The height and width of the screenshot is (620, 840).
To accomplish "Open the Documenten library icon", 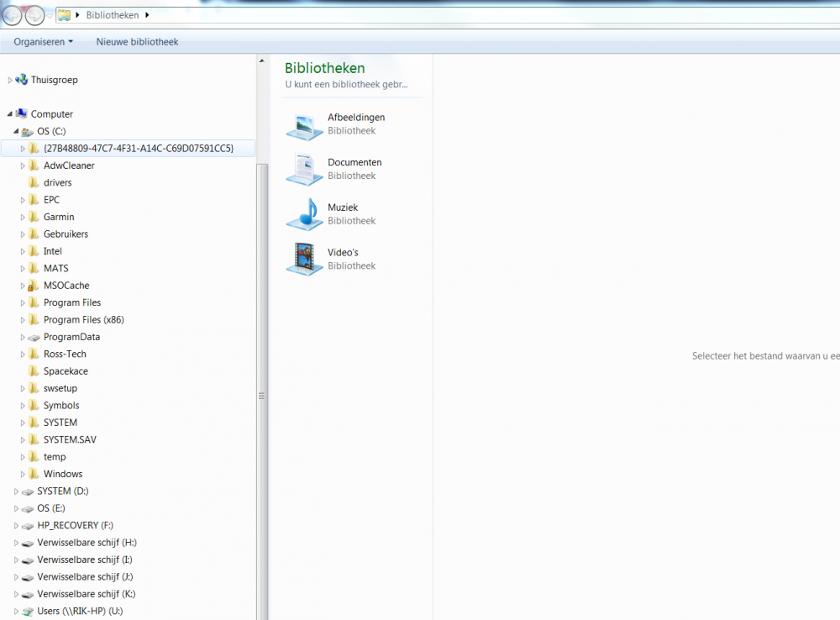I will (x=303, y=169).
